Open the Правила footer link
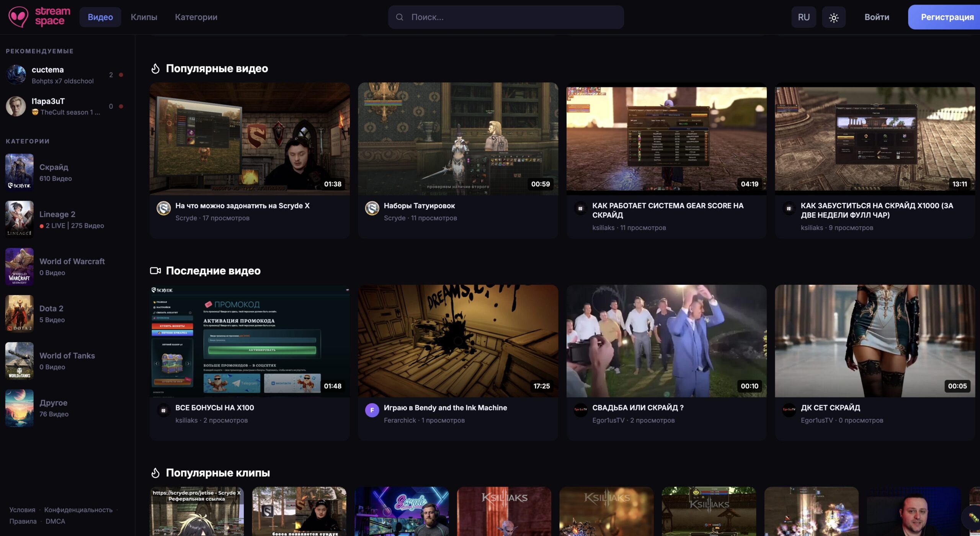Image resolution: width=980 pixels, height=536 pixels. pyautogui.click(x=23, y=521)
